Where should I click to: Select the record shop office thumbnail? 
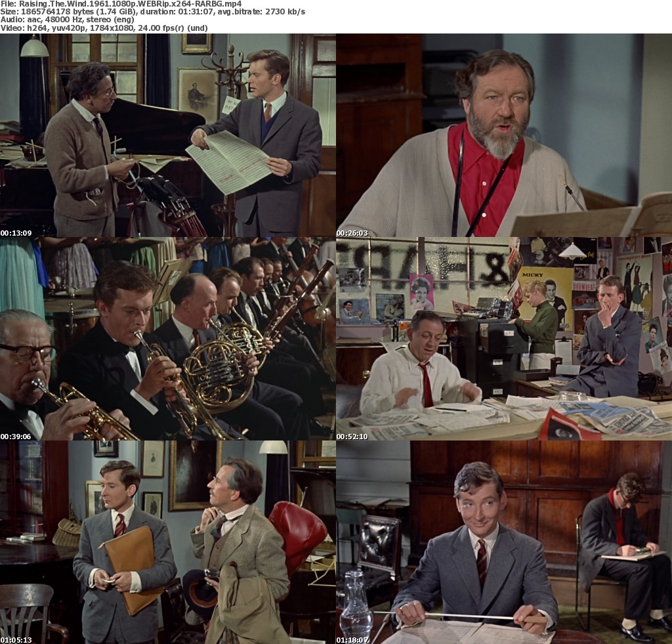click(x=504, y=339)
